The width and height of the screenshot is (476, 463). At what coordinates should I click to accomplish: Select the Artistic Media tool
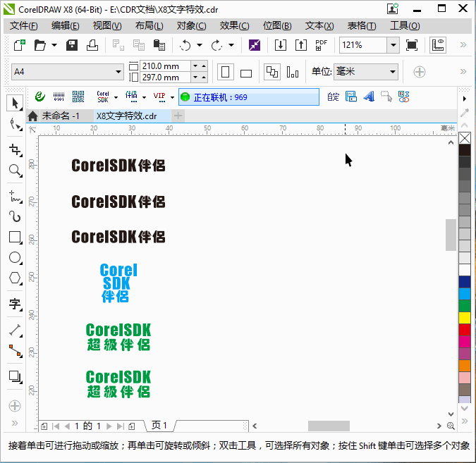(16, 216)
